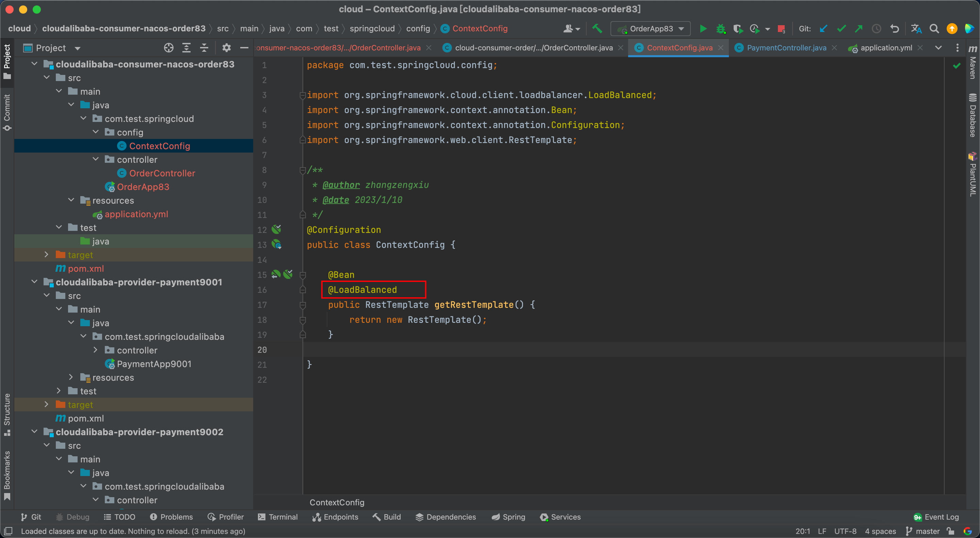Open the Spring tool window
980x538 pixels.
click(x=508, y=517)
